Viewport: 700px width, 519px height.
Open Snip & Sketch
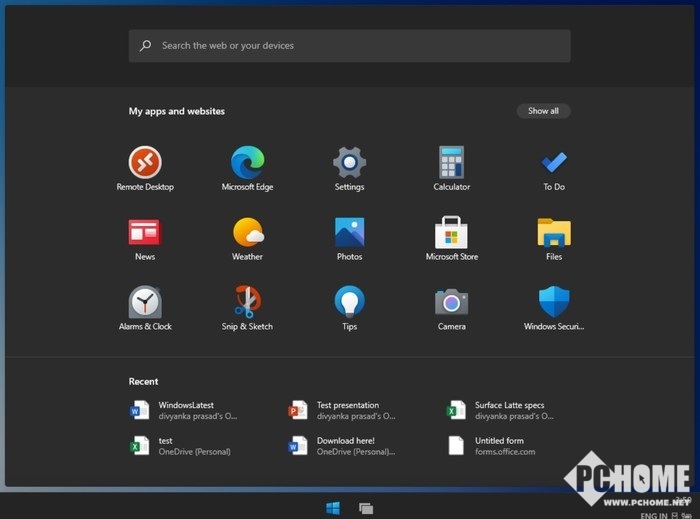(x=247, y=303)
